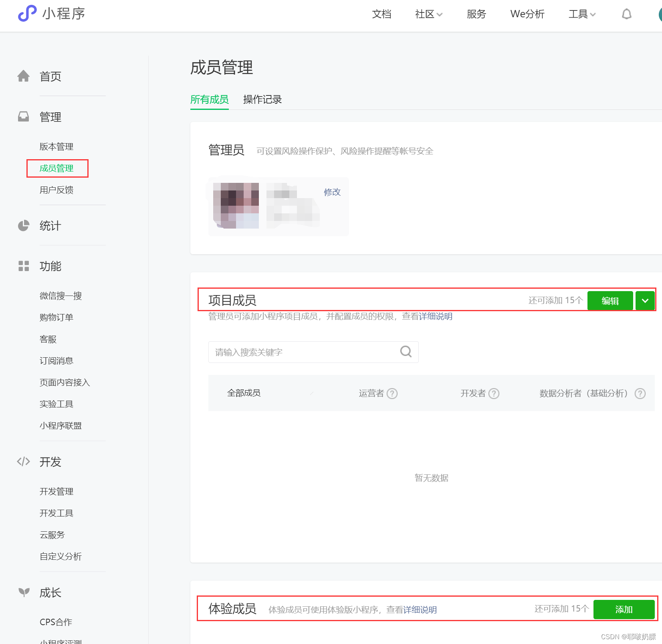Go to 首页 in the sidebar
The image size is (662, 644).
click(x=50, y=76)
